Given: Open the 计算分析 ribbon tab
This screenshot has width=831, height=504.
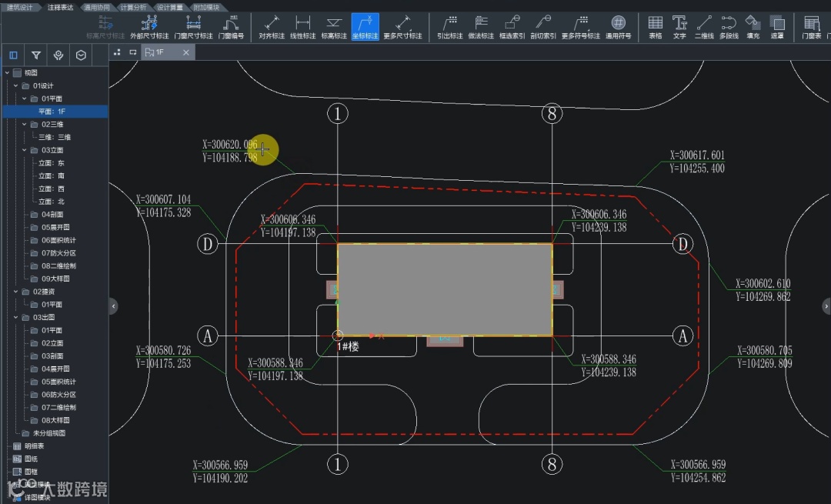Looking at the screenshot, I should click(132, 6).
